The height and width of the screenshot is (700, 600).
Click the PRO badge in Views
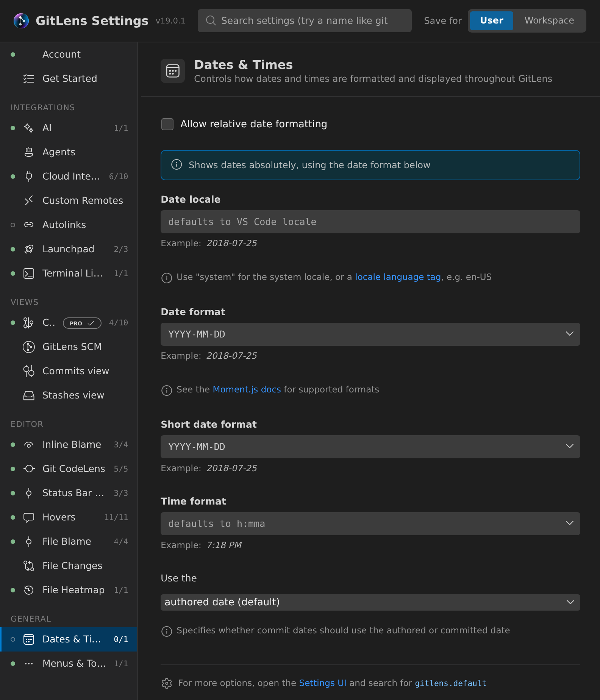point(82,323)
